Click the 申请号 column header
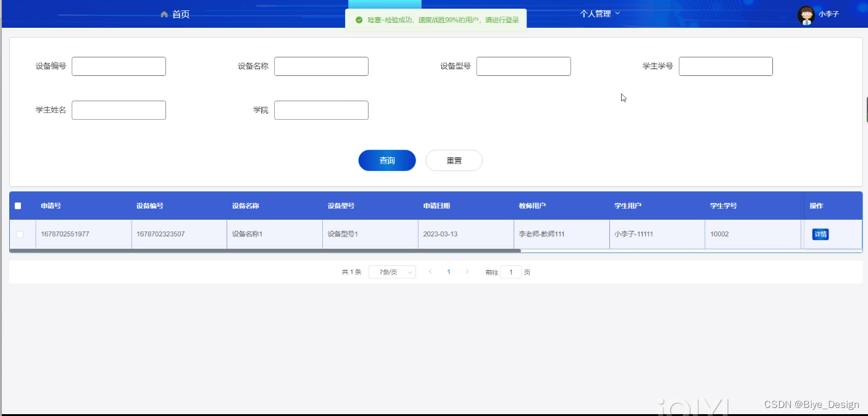Viewport: 868px width, 416px height. point(51,206)
